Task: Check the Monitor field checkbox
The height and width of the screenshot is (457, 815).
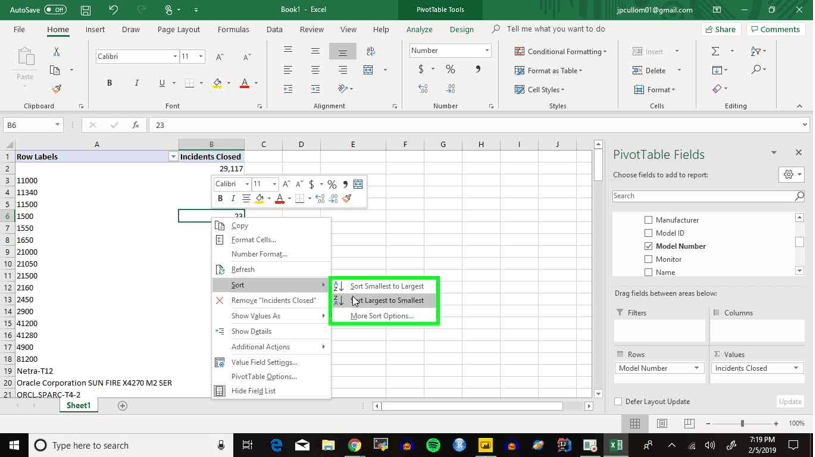Action: pyautogui.click(x=648, y=259)
